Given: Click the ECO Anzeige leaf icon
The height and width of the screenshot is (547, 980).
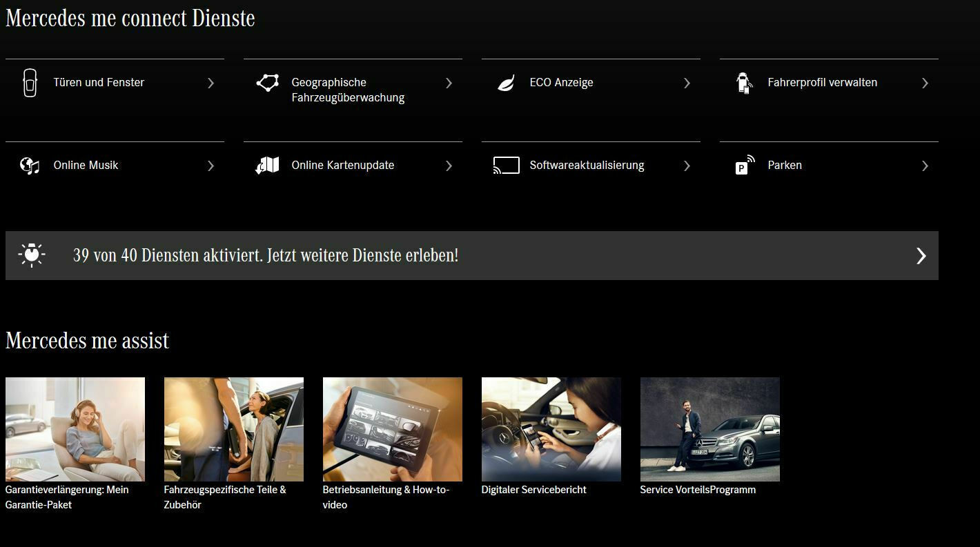Looking at the screenshot, I should 506,83.
